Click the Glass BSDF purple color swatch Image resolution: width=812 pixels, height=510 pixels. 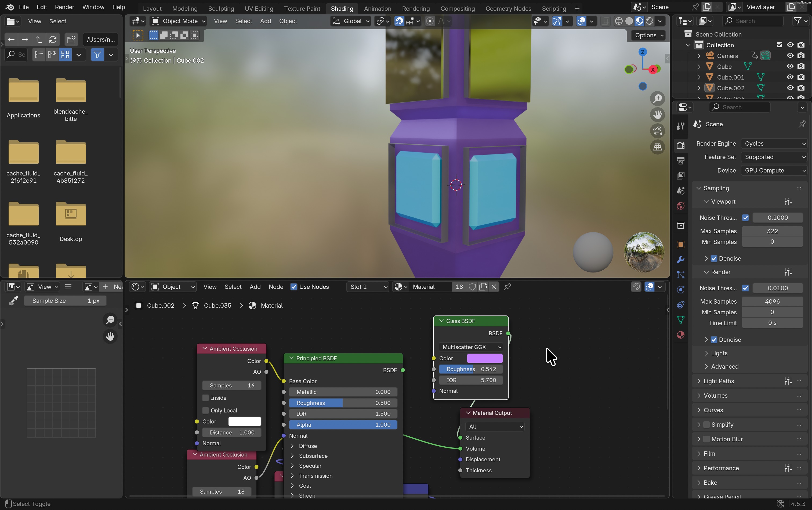484,358
